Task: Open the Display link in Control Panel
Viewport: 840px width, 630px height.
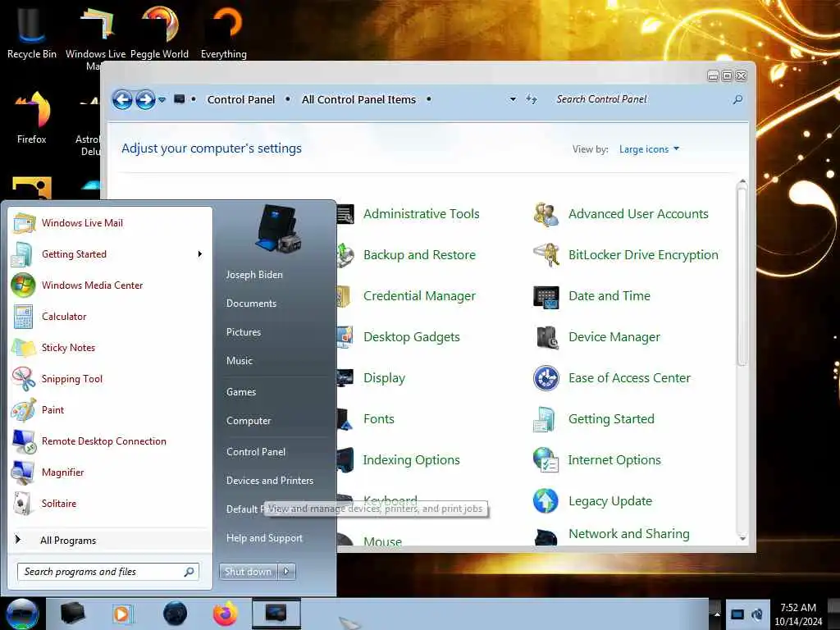Action: (x=384, y=378)
